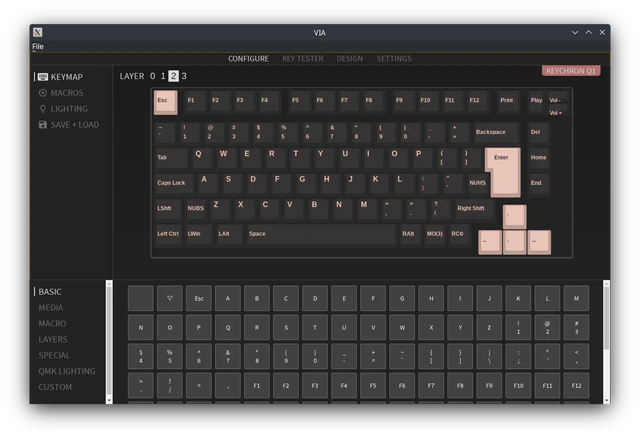This screenshot has width=640, height=439.
Task: Select the LShft key on layout
Action: pos(168,209)
